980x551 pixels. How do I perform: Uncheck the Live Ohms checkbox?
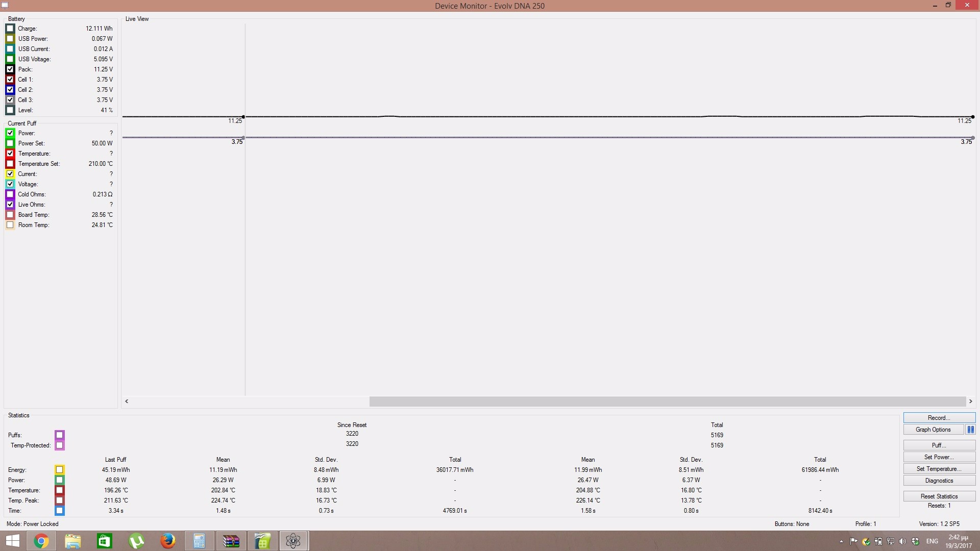[10, 205]
